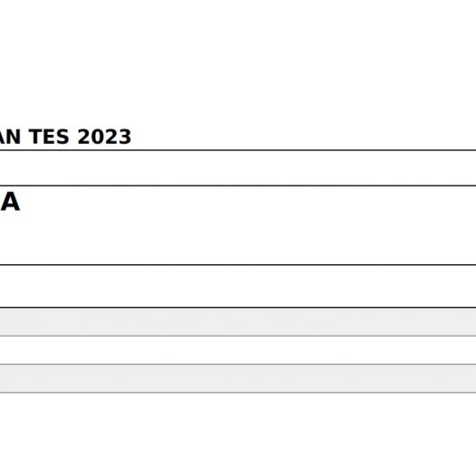Click the horizontal rule under the "TES 2023" heading

238,150
